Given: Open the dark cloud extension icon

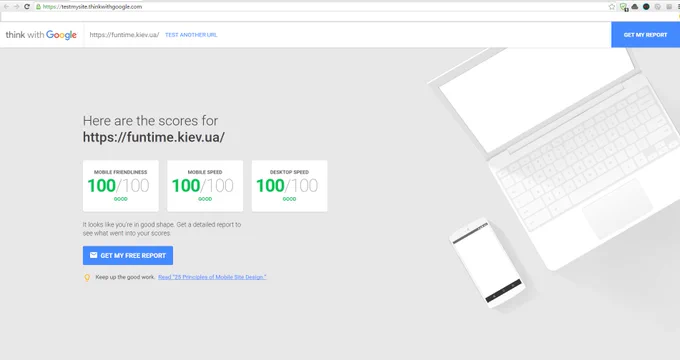Looking at the screenshot, I should click(x=635, y=7).
